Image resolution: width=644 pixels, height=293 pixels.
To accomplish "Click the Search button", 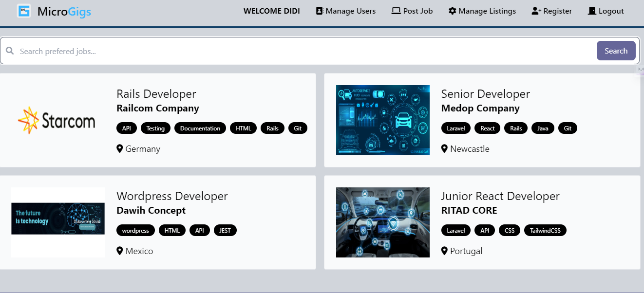I will (616, 51).
